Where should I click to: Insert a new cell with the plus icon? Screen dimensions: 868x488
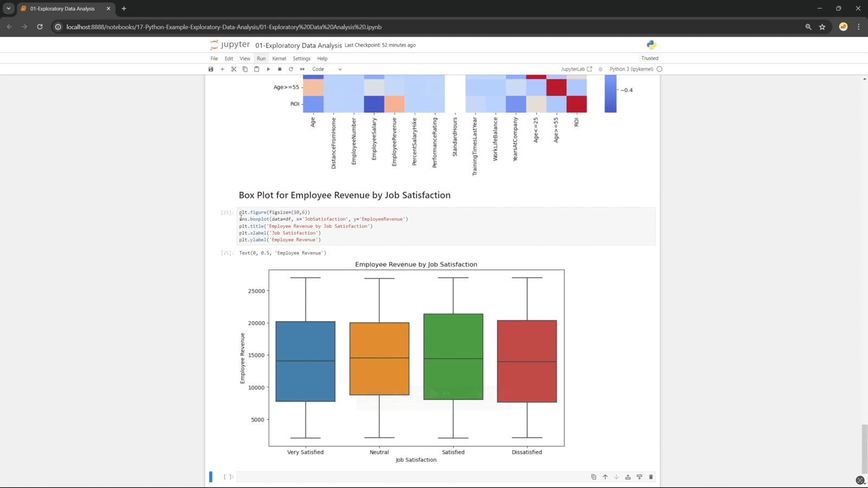click(x=222, y=69)
